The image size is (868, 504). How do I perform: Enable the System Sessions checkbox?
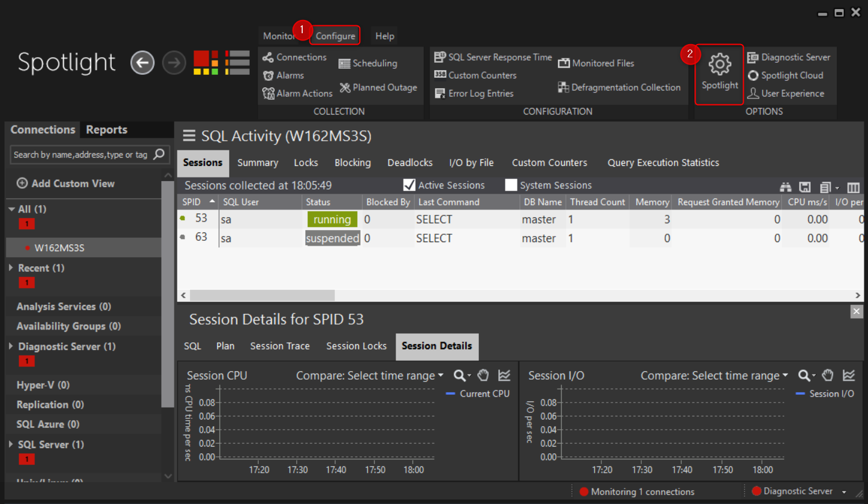tap(511, 185)
